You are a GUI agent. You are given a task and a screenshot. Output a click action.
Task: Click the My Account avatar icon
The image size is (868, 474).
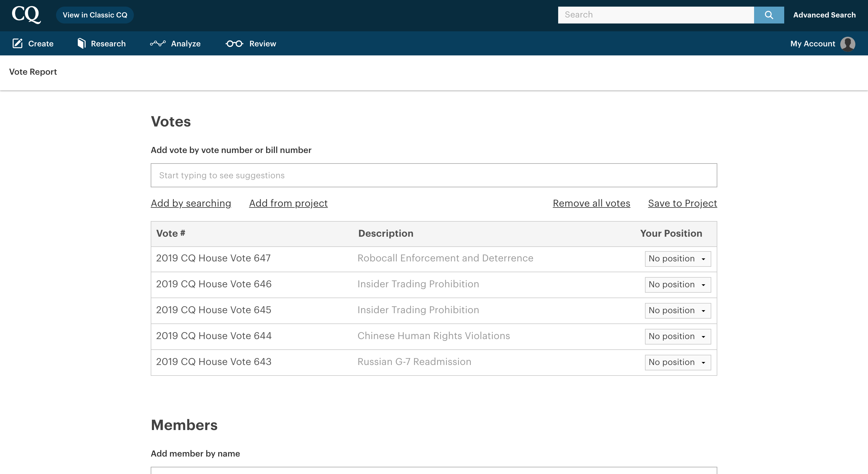pyautogui.click(x=848, y=44)
